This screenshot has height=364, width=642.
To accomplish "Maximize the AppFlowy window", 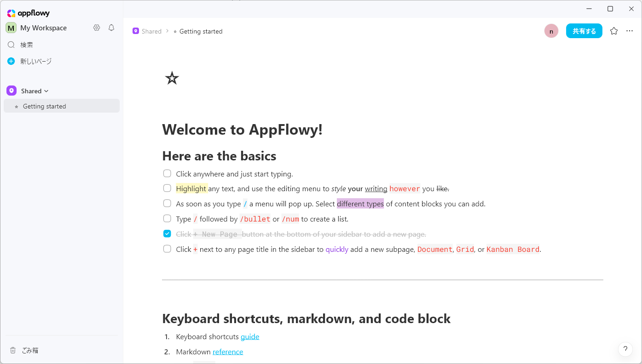I will 610,8.
